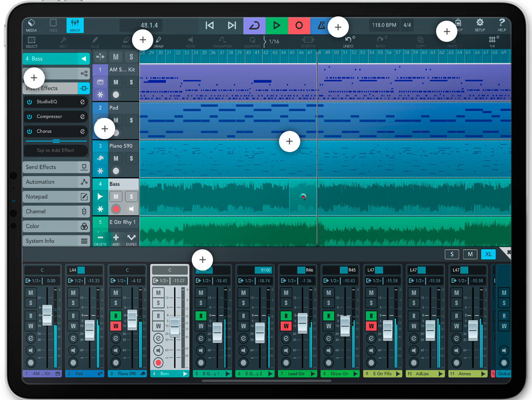Click the Undo arrow icon

click(348, 39)
